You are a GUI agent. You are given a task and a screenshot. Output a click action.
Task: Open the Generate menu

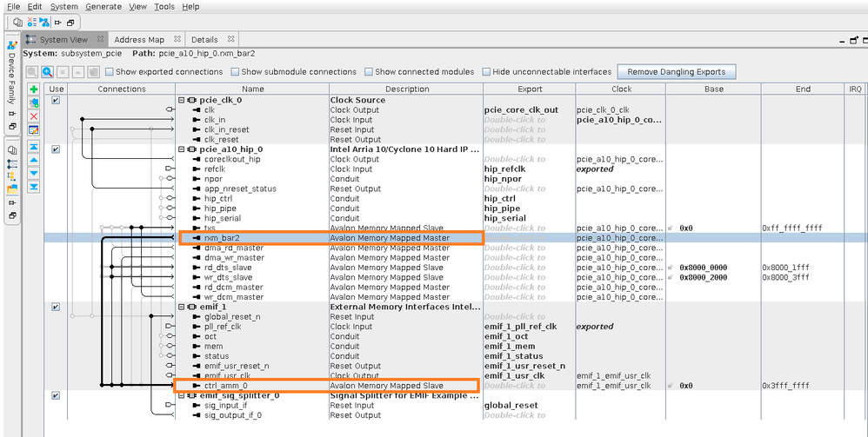pos(103,6)
